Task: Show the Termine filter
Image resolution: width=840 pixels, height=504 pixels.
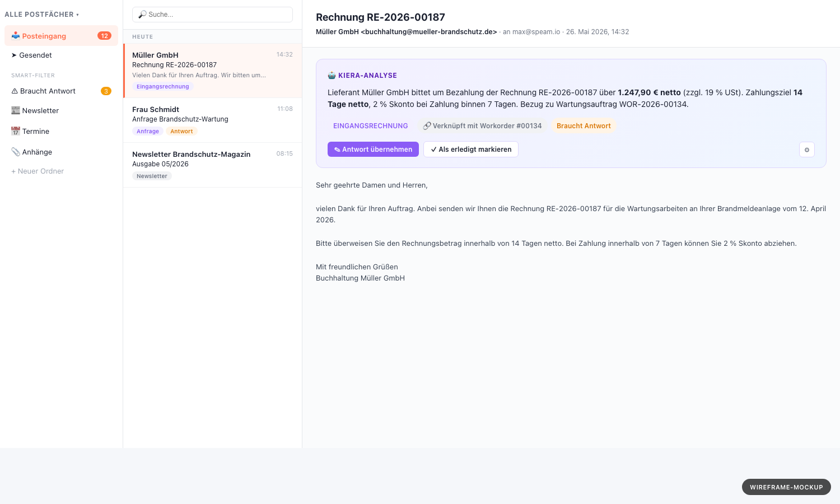Action: pos(62,132)
